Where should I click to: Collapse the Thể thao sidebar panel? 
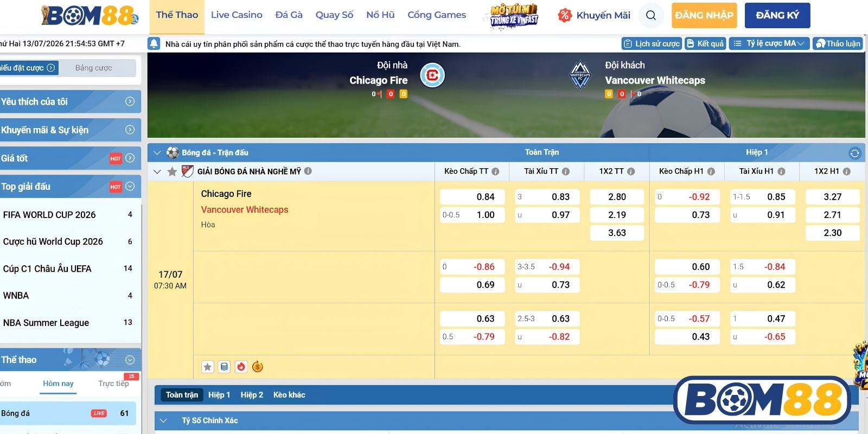[x=130, y=360]
